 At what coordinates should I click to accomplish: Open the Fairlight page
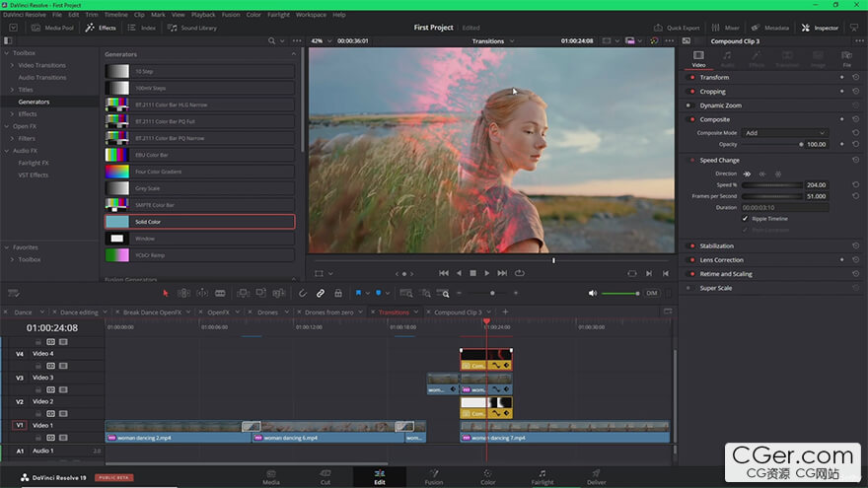542,477
